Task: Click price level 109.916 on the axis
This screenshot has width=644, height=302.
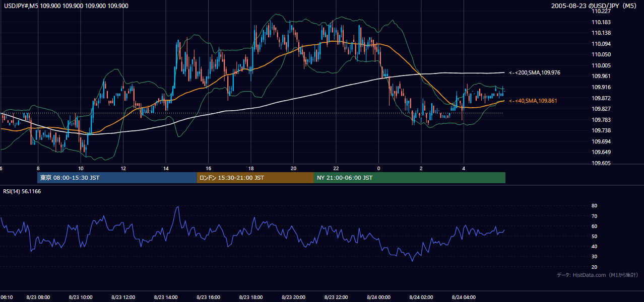Action: pos(600,87)
